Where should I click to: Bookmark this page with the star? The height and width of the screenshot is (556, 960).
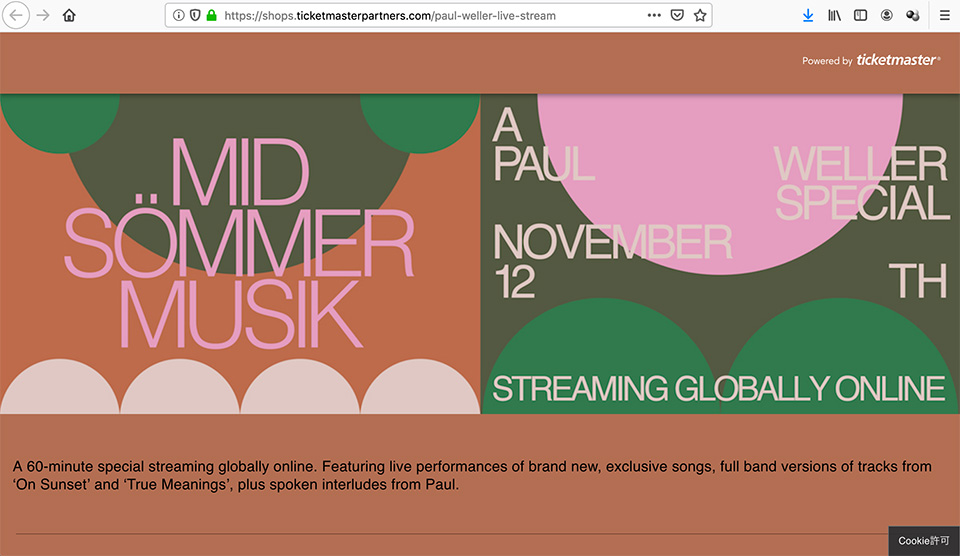[x=700, y=15]
